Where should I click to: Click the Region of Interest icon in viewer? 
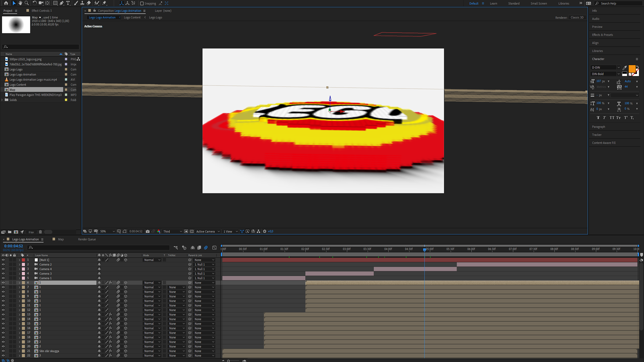[186, 231]
